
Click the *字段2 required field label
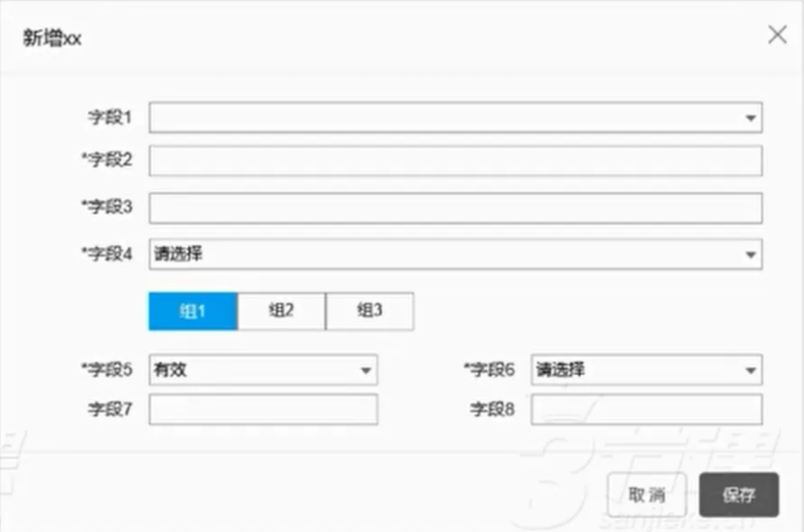(x=108, y=160)
